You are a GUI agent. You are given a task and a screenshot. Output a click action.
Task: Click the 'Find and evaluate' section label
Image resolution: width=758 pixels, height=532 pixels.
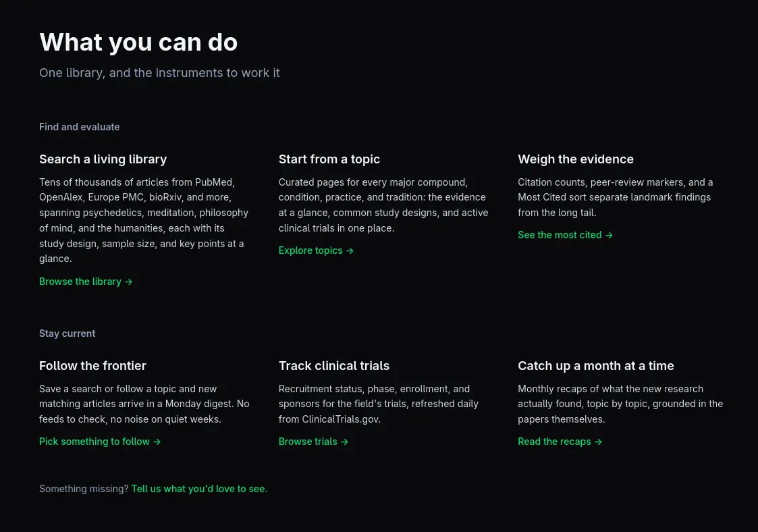(x=79, y=127)
